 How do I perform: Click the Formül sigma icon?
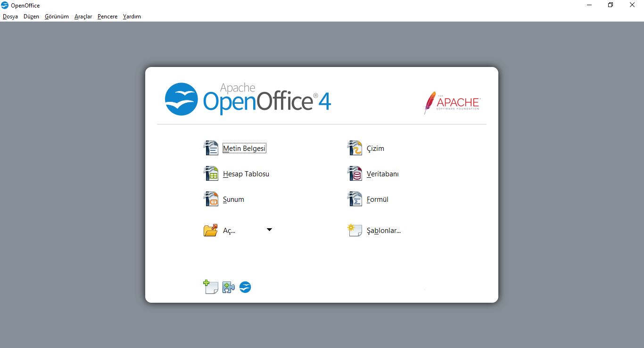(355, 199)
